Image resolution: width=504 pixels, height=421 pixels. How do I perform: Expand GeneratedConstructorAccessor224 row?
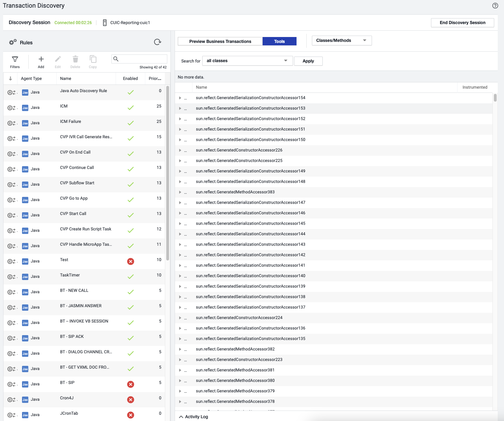click(180, 318)
